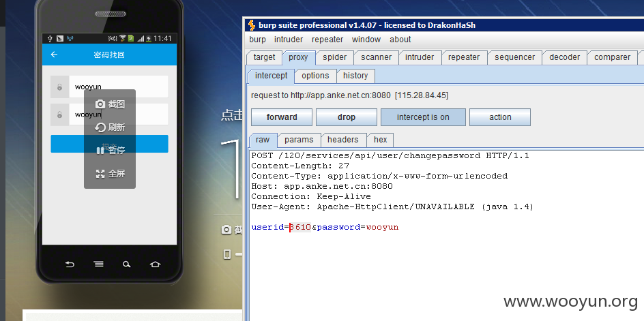The image size is (644, 321).
Task: Open the intruder menu in menu bar
Action: (289, 40)
